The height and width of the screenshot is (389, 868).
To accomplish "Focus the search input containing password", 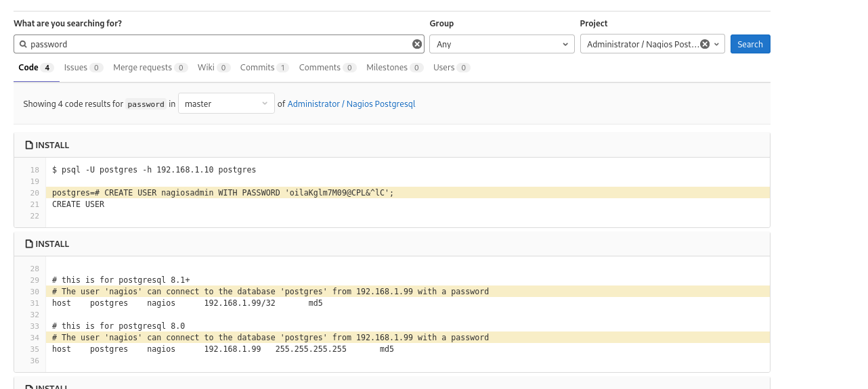I will coord(217,44).
